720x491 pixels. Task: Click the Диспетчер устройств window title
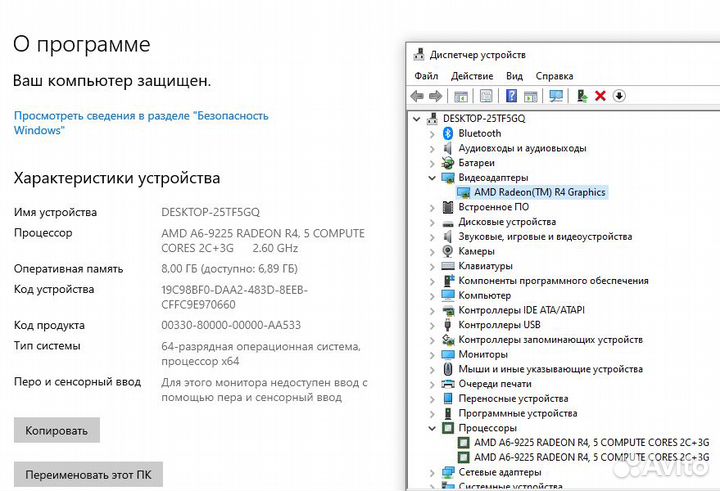478,55
